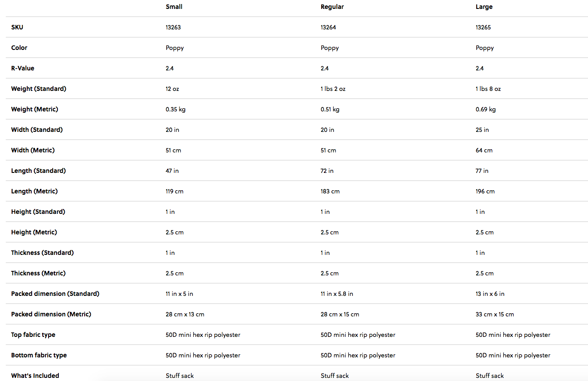Click SKU number 13265
Viewport: 588px width, 381px height.
pos(483,27)
